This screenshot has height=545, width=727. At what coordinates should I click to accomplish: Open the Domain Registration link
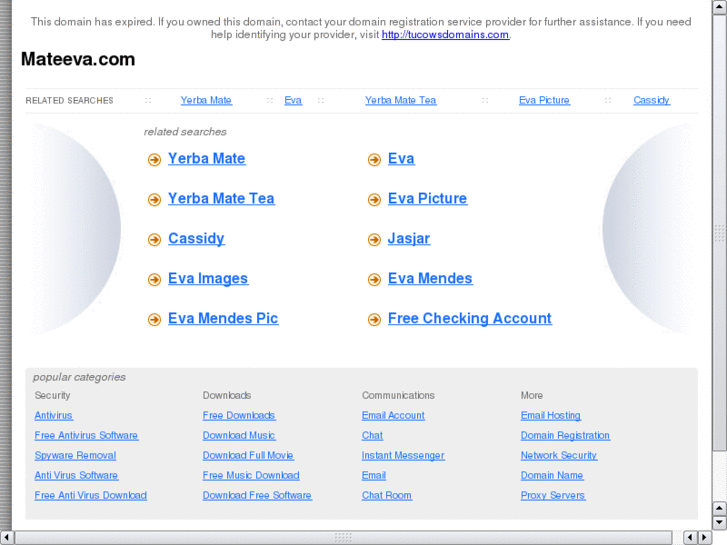(565, 436)
